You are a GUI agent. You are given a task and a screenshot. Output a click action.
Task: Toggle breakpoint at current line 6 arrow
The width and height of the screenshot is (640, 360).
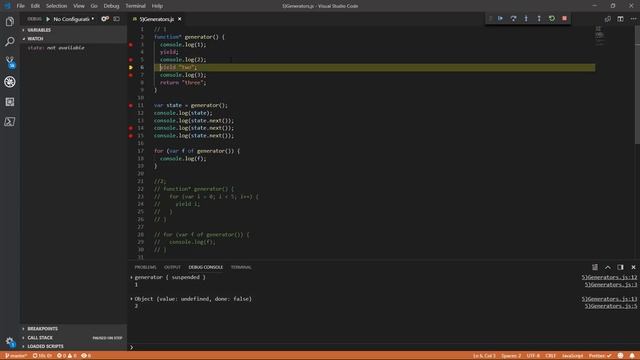(131, 67)
